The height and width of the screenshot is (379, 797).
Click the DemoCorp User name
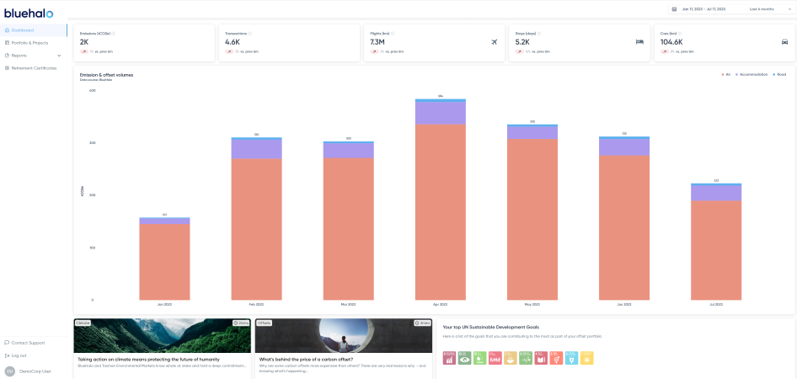point(35,371)
